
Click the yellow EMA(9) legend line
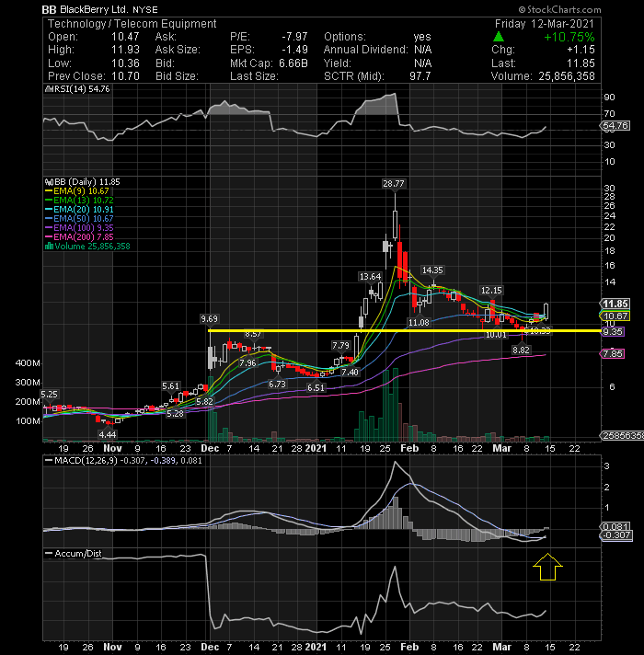point(49,191)
